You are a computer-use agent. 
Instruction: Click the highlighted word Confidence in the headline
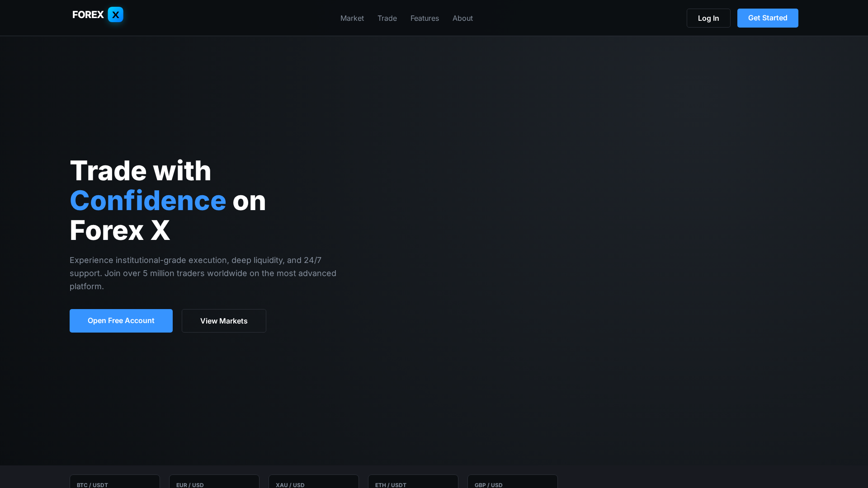tap(148, 200)
